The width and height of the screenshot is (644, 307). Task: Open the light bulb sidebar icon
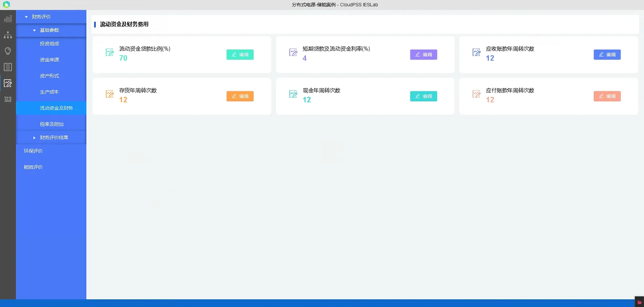pyautogui.click(x=8, y=51)
